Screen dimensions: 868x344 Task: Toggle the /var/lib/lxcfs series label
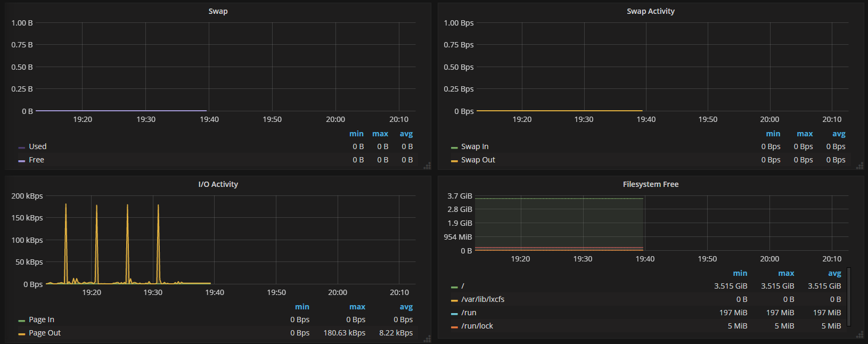[x=483, y=299]
